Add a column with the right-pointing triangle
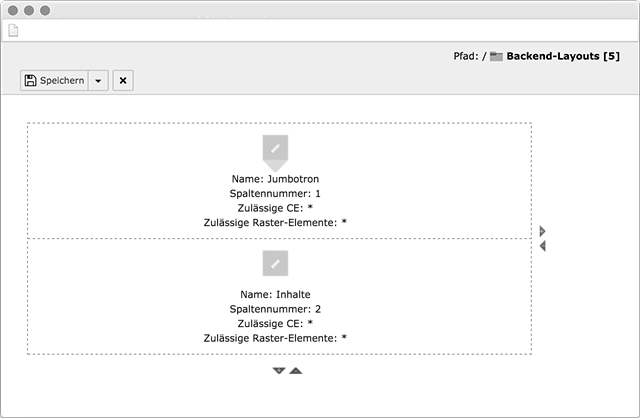Viewport: 640px width, 418px height. click(x=542, y=231)
